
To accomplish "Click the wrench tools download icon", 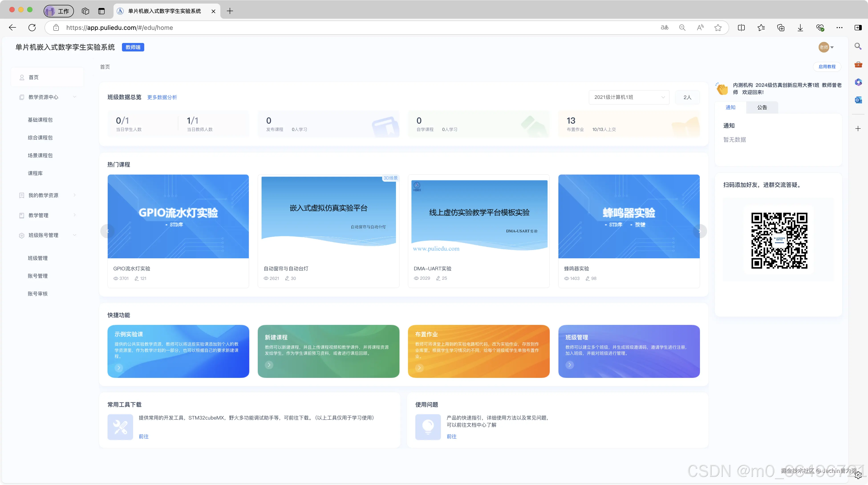I will (120, 427).
